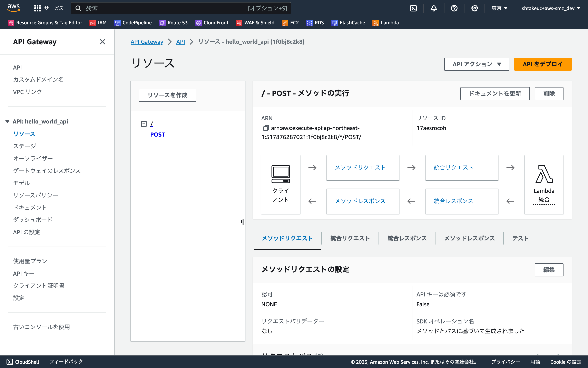This screenshot has height=368, width=588.
Task: Open the WAF & Shield service shortcut
Action: pyautogui.click(x=255, y=23)
